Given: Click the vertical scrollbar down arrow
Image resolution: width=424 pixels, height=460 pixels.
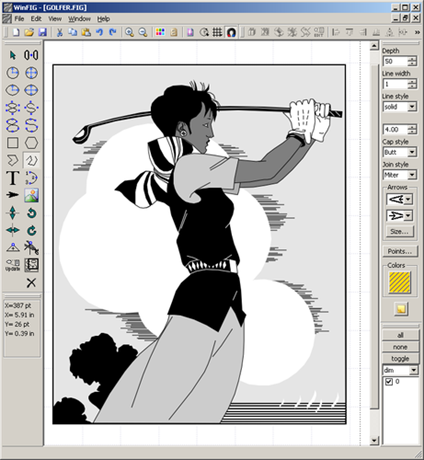Looking at the screenshot, I should (x=374, y=440).
